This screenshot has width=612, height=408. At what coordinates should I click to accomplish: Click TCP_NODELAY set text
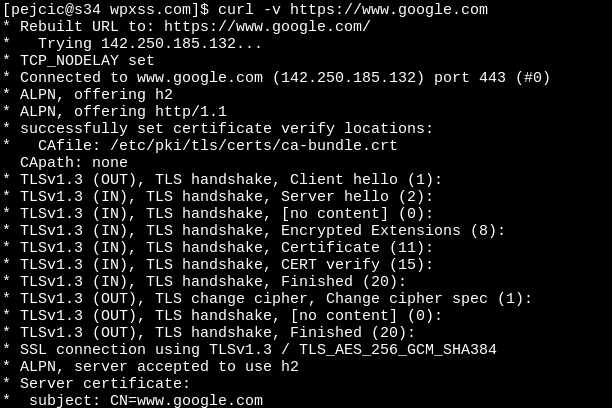pos(87,61)
